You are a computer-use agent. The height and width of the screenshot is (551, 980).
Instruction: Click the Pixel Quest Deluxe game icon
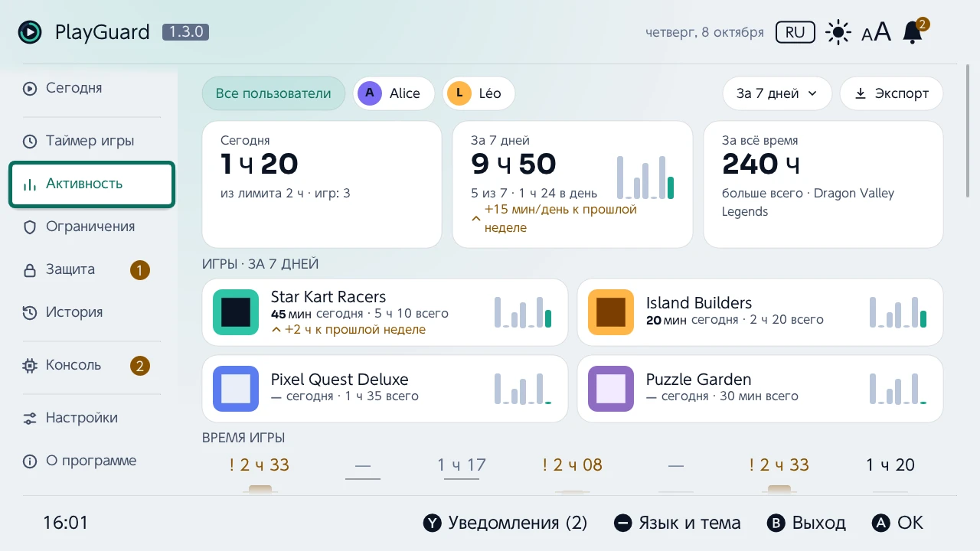point(236,389)
